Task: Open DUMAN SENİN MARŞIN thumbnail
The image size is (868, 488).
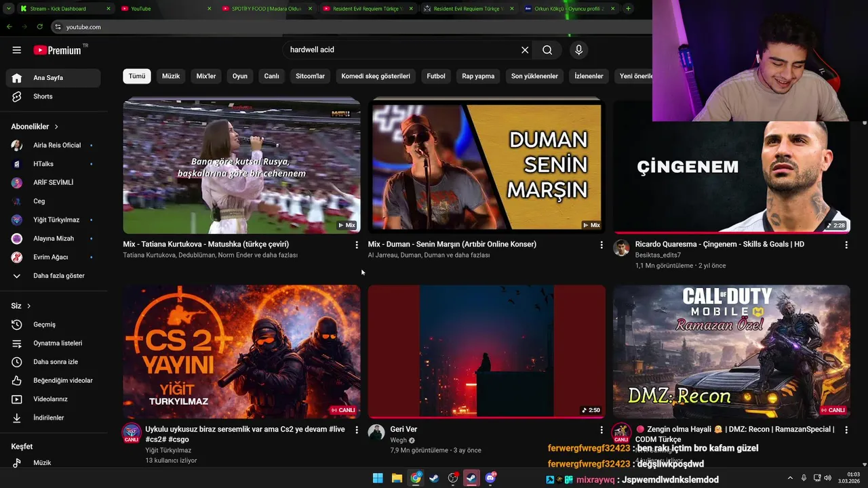Action: pyautogui.click(x=486, y=165)
